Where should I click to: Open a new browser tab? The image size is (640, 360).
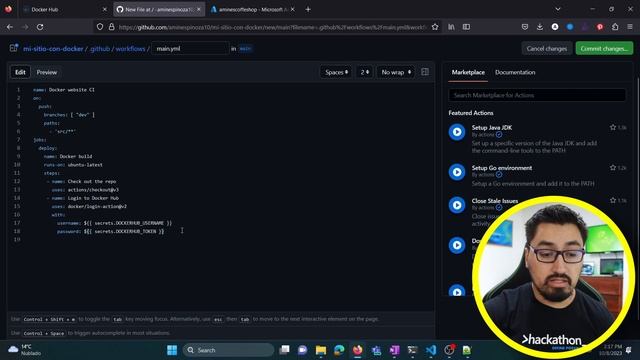308,9
